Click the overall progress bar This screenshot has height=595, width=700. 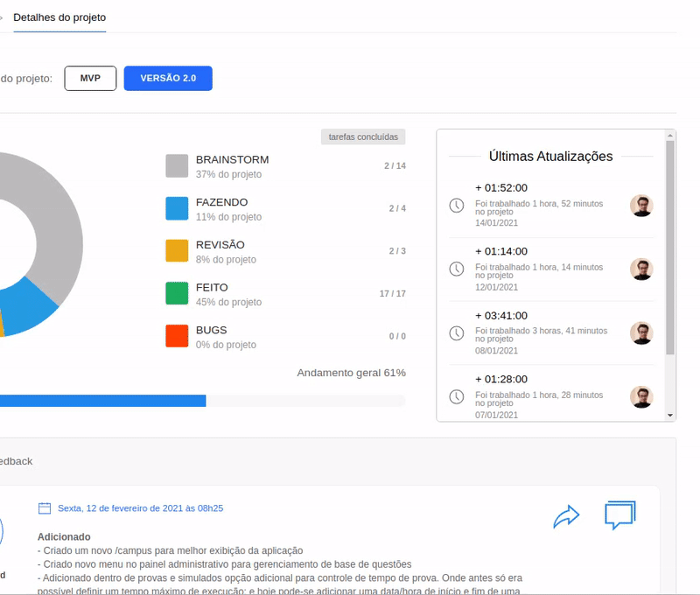(201, 401)
